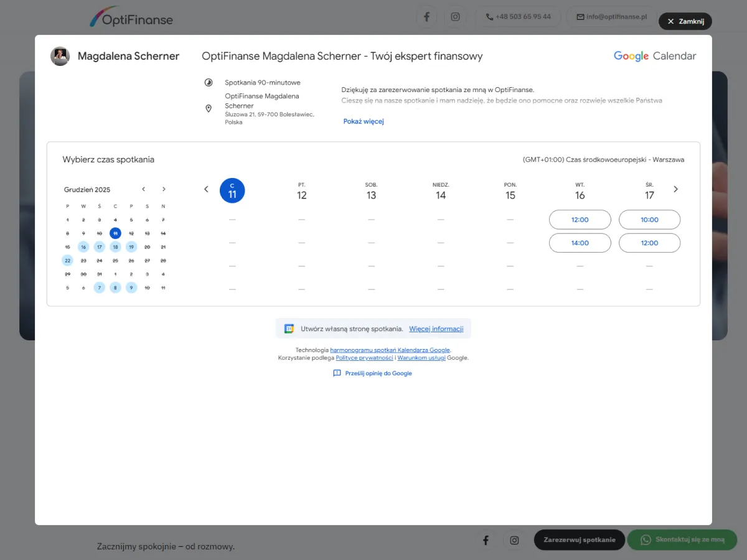Image resolution: width=747 pixels, height=560 pixels.
Task: Click Magdalena Scherner's profile avatar
Action: (60, 56)
